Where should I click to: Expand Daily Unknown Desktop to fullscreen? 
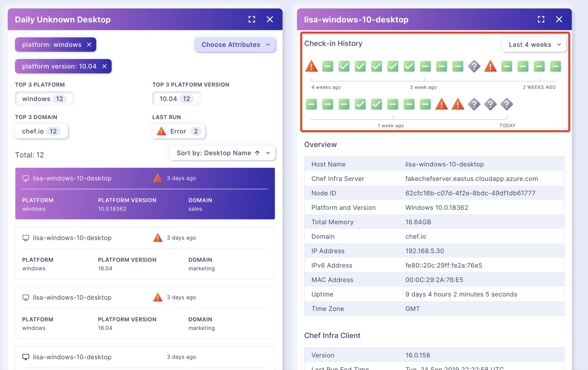pos(252,19)
